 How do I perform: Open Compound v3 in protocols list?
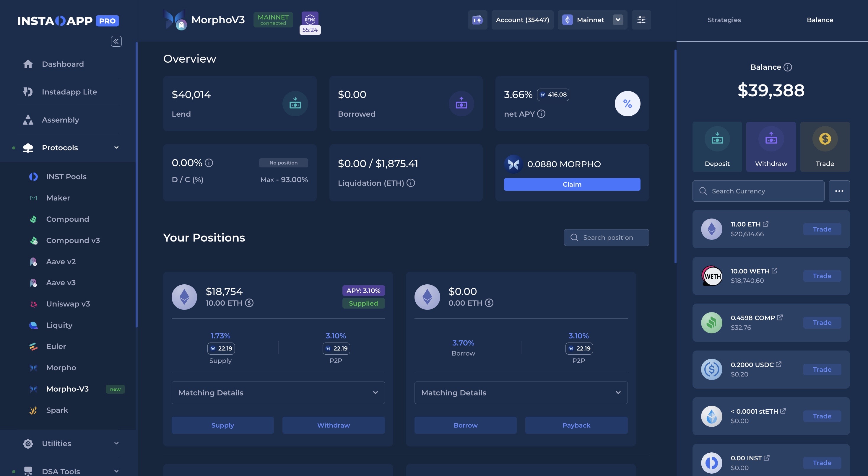point(73,240)
